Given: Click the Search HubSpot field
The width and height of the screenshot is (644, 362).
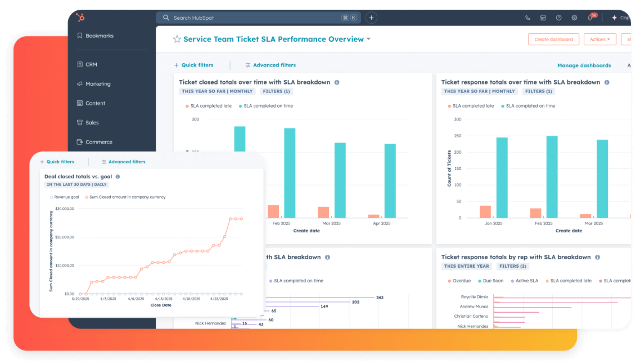Looking at the screenshot, I should pyautogui.click(x=255, y=18).
